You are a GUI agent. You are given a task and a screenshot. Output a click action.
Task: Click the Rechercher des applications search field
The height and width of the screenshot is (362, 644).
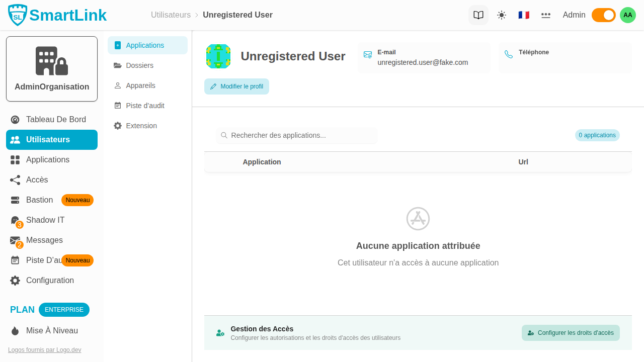pos(296,135)
